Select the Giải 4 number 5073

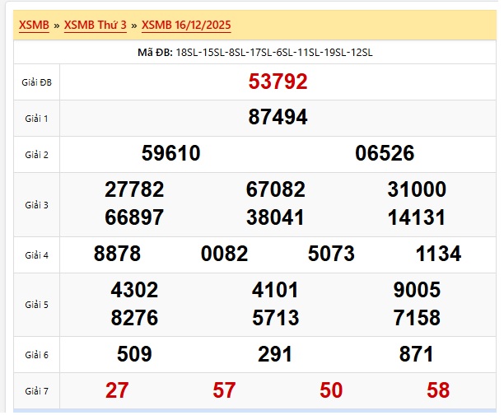(331, 254)
